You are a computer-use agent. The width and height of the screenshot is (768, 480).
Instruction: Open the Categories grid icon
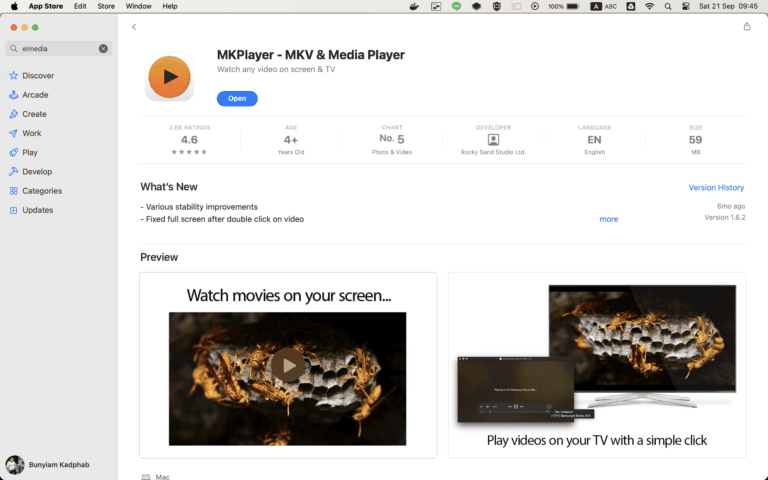pos(13,191)
